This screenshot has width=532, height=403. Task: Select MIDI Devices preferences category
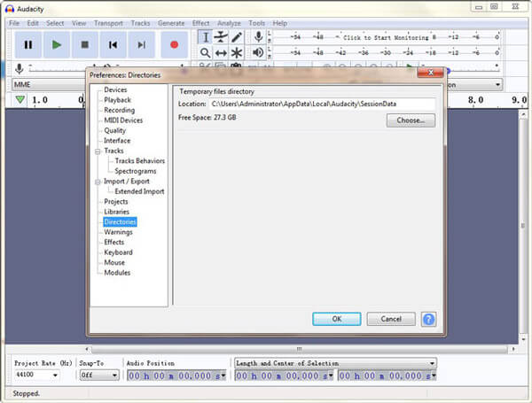(x=123, y=120)
